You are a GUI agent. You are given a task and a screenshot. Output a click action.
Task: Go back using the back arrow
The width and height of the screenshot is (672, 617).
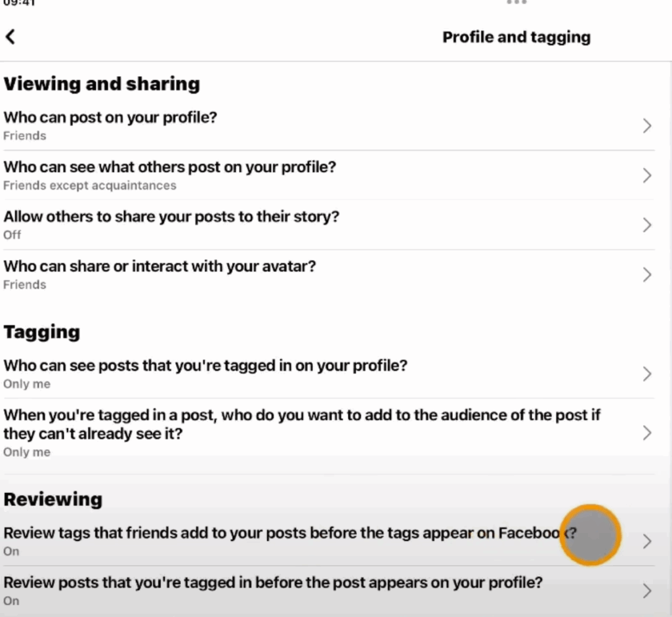(x=10, y=37)
